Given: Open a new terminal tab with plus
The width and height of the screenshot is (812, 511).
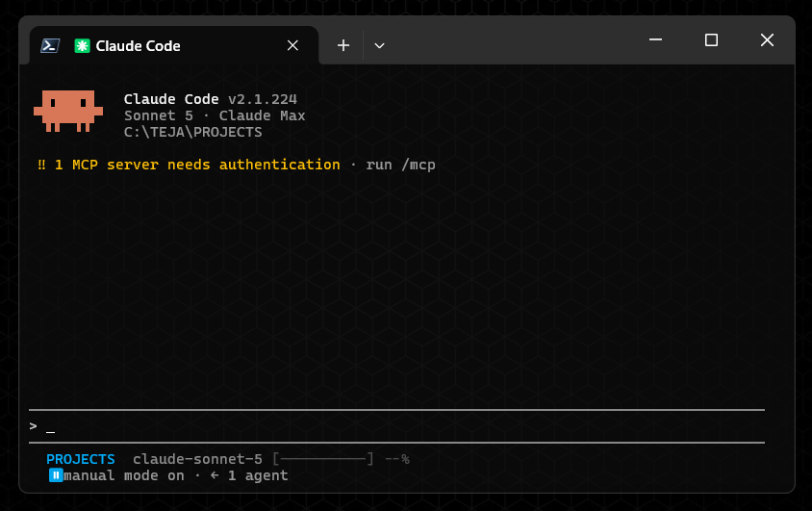Looking at the screenshot, I should click(343, 45).
